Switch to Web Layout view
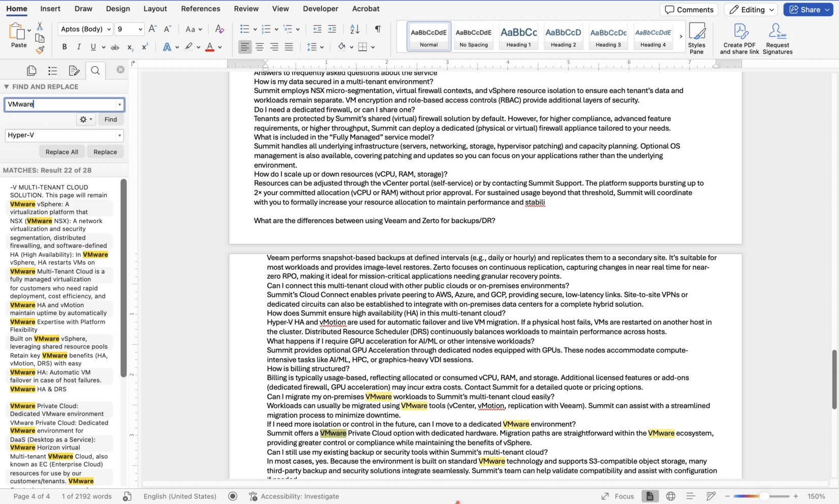Image resolution: width=839 pixels, height=504 pixels. tap(671, 496)
